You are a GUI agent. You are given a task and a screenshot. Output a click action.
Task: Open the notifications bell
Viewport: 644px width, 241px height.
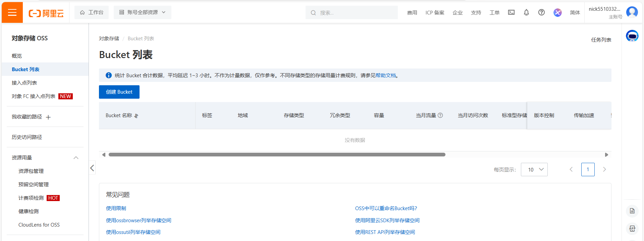point(526,12)
